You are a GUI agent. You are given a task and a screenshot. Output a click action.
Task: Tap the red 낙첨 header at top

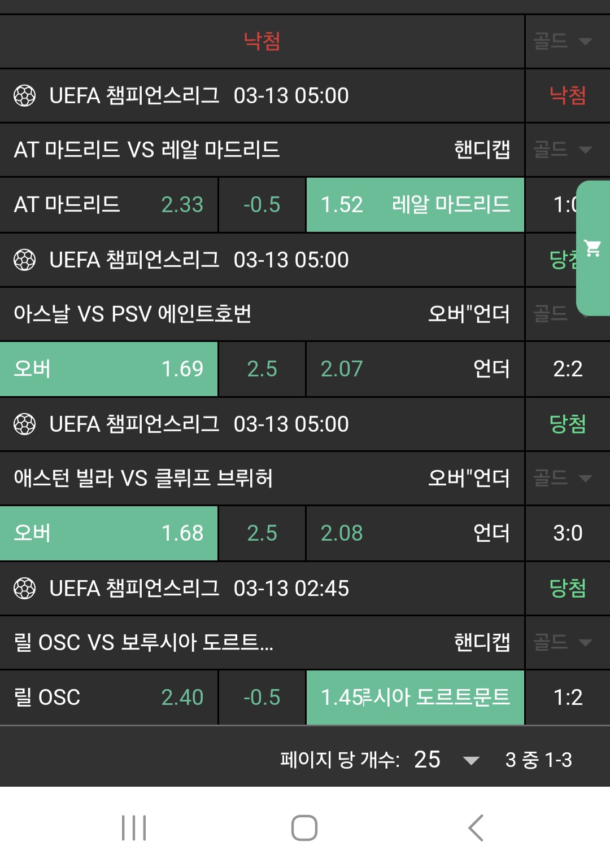[x=262, y=41]
